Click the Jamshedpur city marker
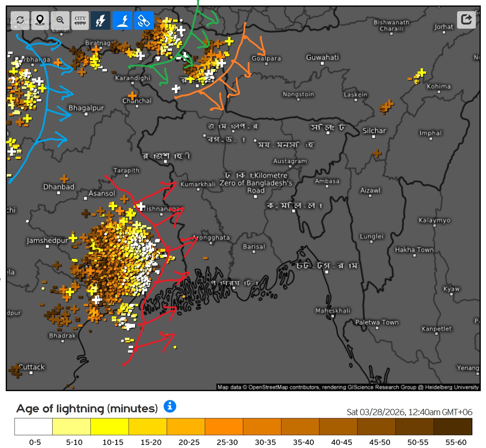Image resolution: width=486 pixels, height=448 pixels. click(47, 246)
